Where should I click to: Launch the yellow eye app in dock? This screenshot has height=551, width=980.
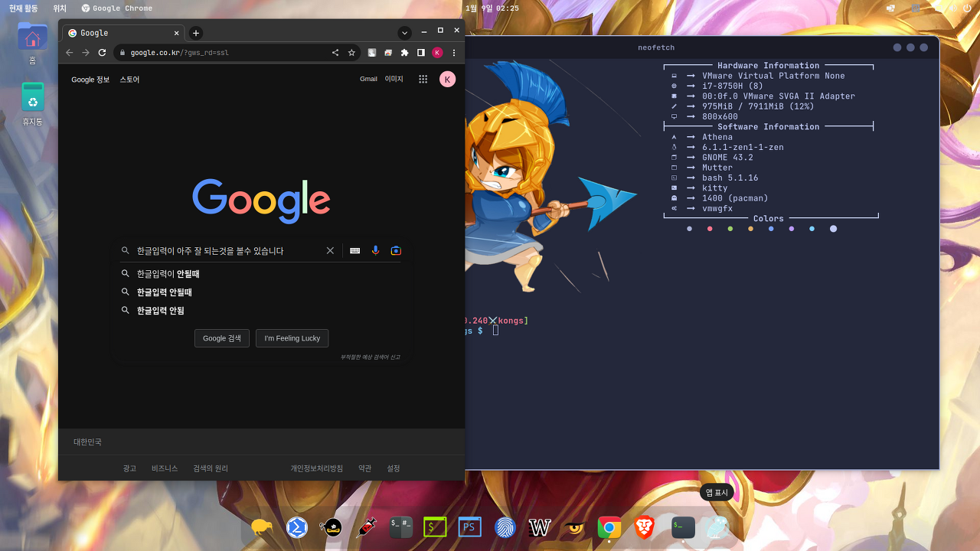pyautogui.click(x=575, y=527)
